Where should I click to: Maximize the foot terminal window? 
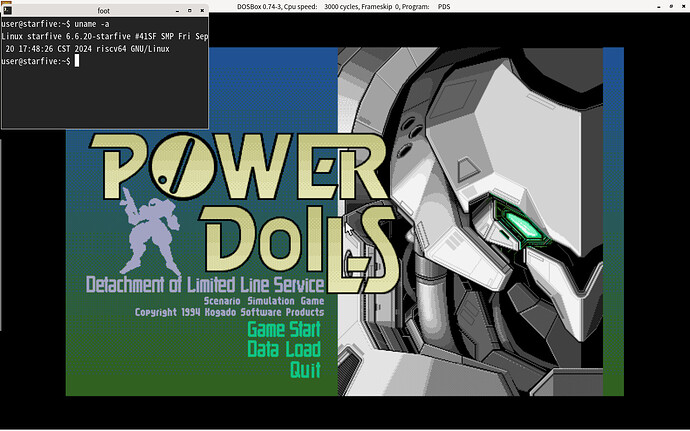[190, 10]
